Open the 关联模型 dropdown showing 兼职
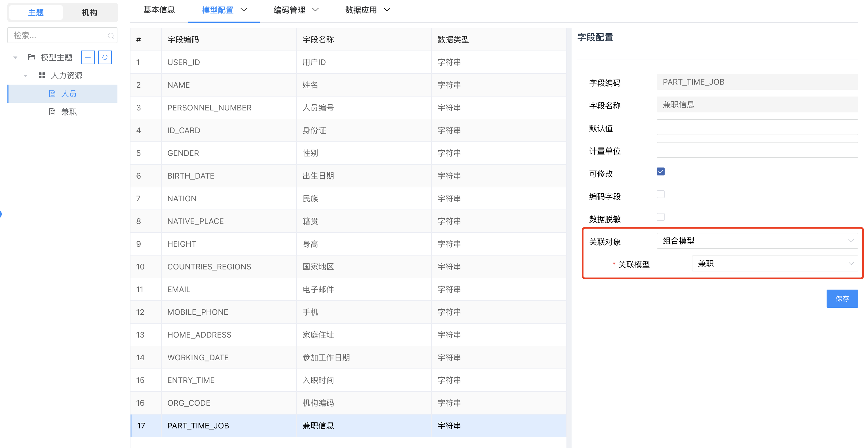This screenshot has height=448, width=868. [775, 263]
